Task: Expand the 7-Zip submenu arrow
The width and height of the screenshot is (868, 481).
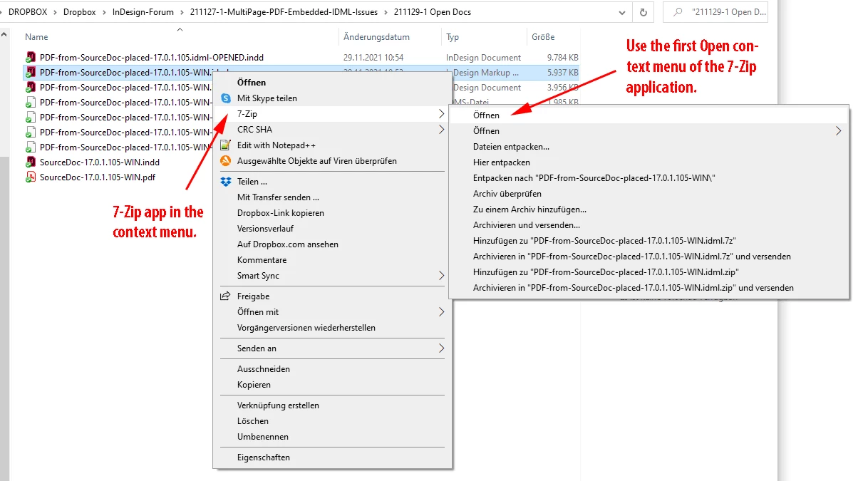Action: tap(442, 114)
